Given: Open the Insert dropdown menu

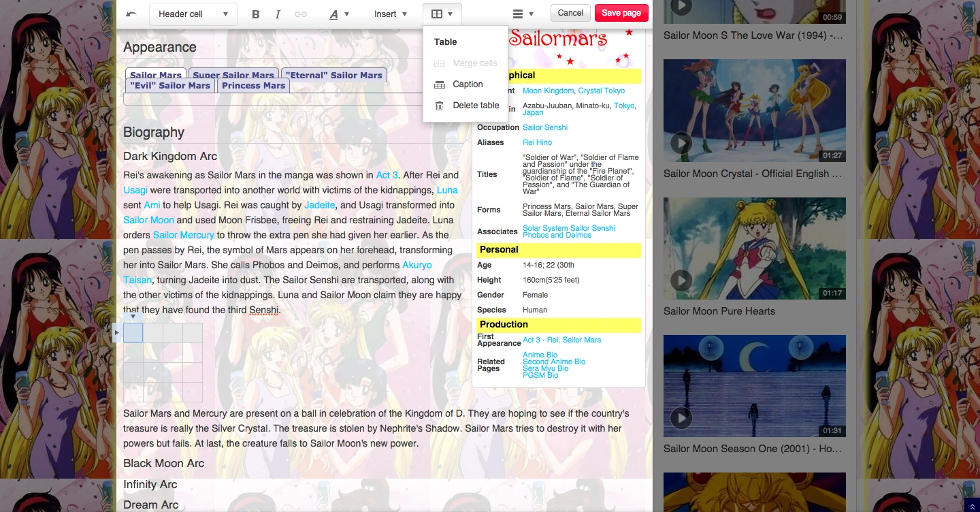Looking at the screenshot, I should (x=391, y=14).
